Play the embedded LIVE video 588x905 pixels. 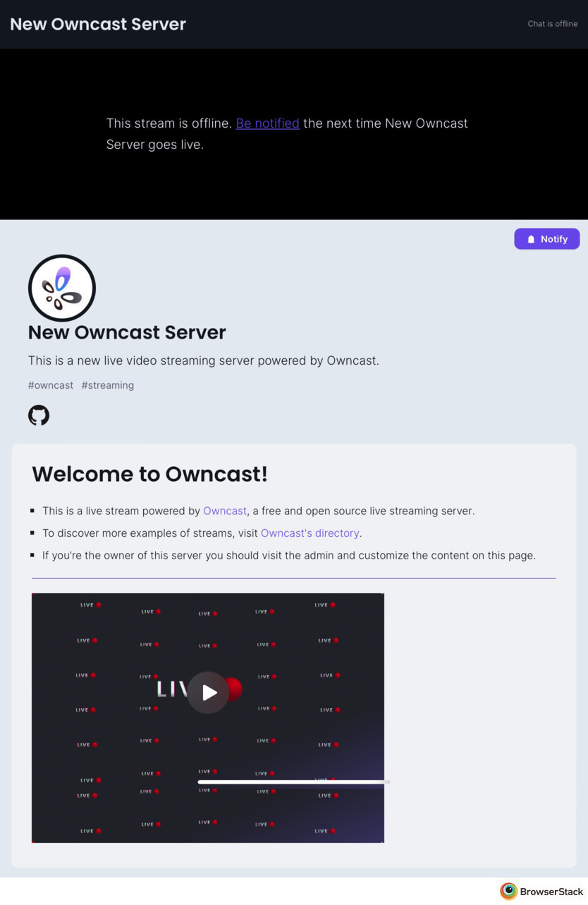click(x=208, y=693)
